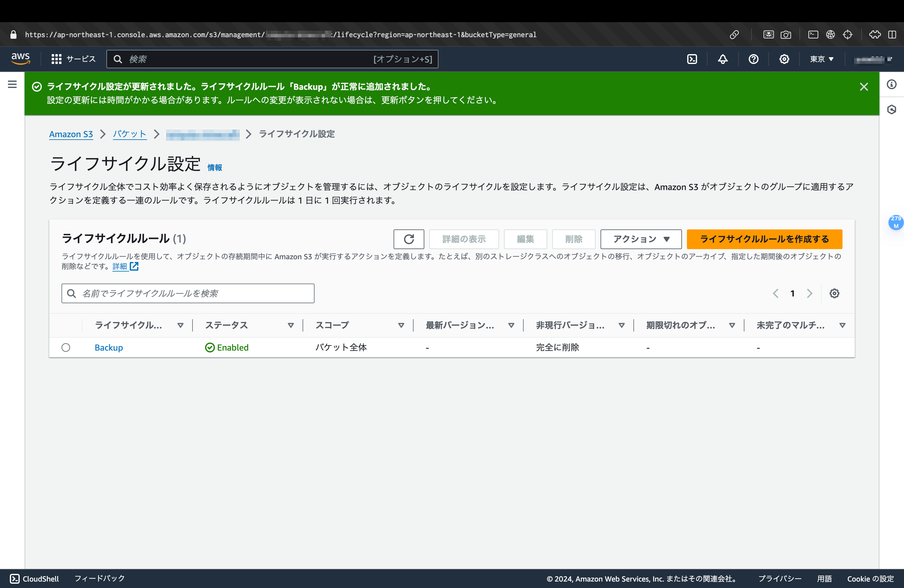Screen dimensions: 904x588
Task: Open AWS help with the question mark icon
Action: coord(754,59)
